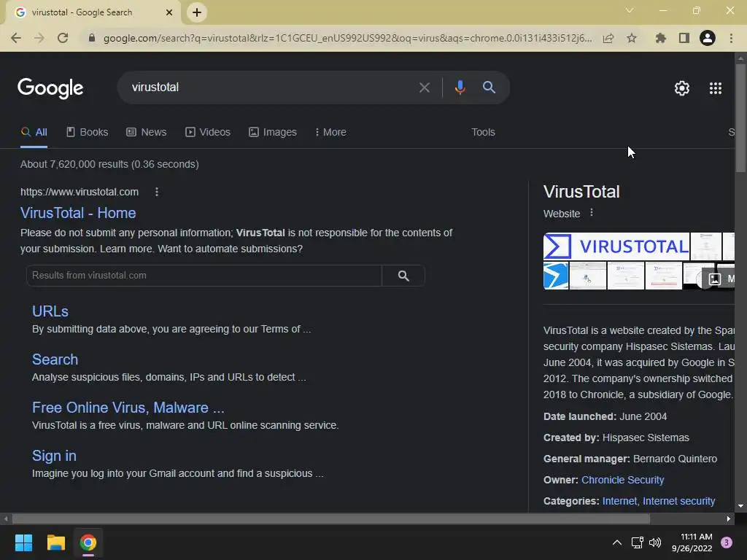Image resolution: width=747 pixels, height=560 pixels.
Task: Open options menu next to virustotal.com URL
Action: [157, 192]
